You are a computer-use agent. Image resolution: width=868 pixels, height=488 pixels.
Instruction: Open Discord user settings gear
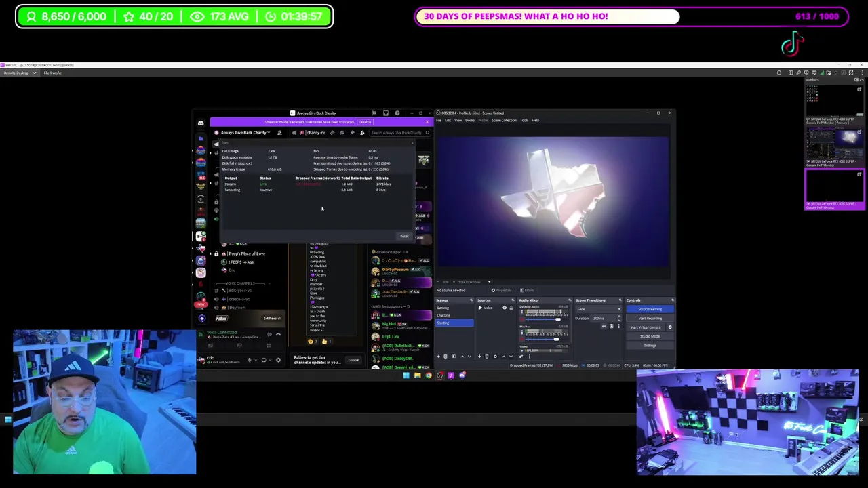[x=278, y=360]
